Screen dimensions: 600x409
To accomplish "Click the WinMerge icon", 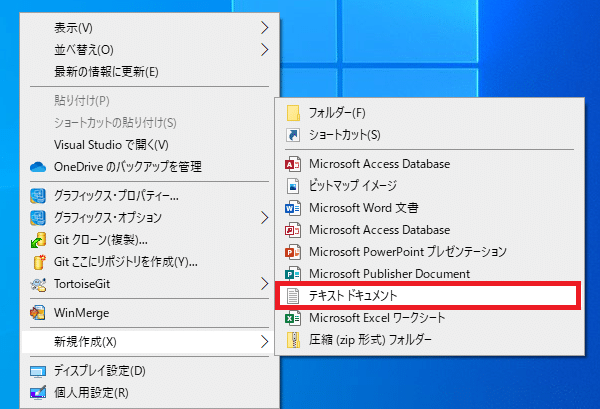I will click(38, 313).
